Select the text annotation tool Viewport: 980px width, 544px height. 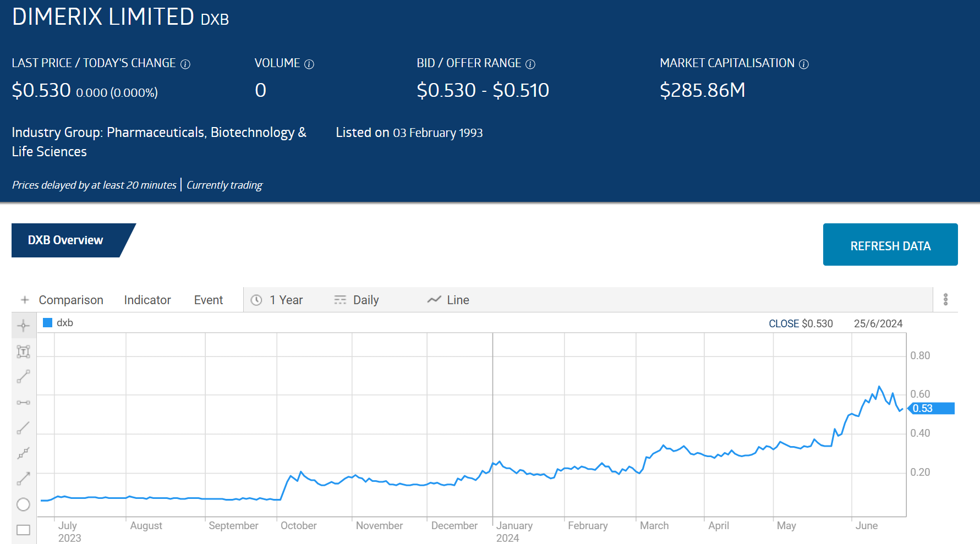click(x=23, y=351)
